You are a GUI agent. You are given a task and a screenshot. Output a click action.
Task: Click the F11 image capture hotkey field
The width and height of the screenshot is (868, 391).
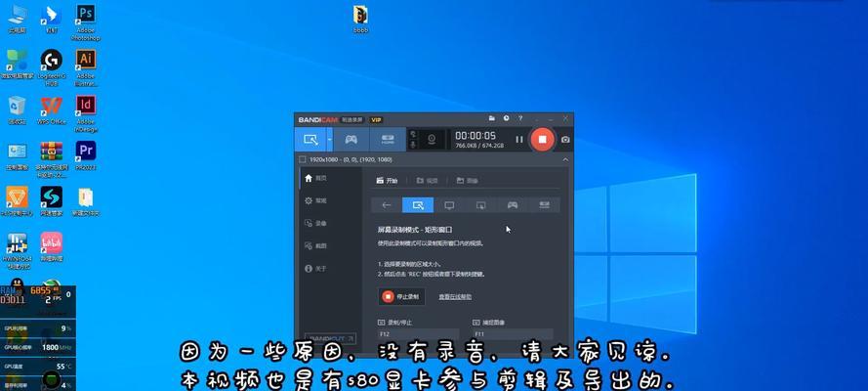(513, 334)
